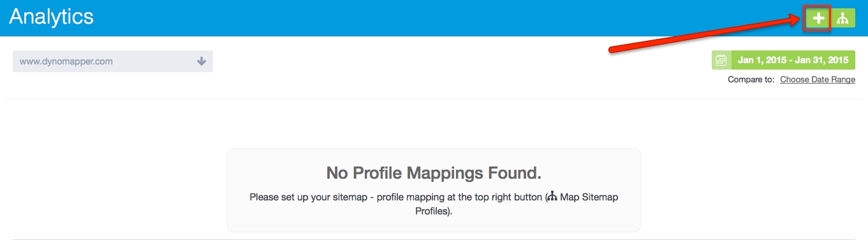Click the Choose Date Range link
This screenshot has width=868, height=240.
coord(818,80)
